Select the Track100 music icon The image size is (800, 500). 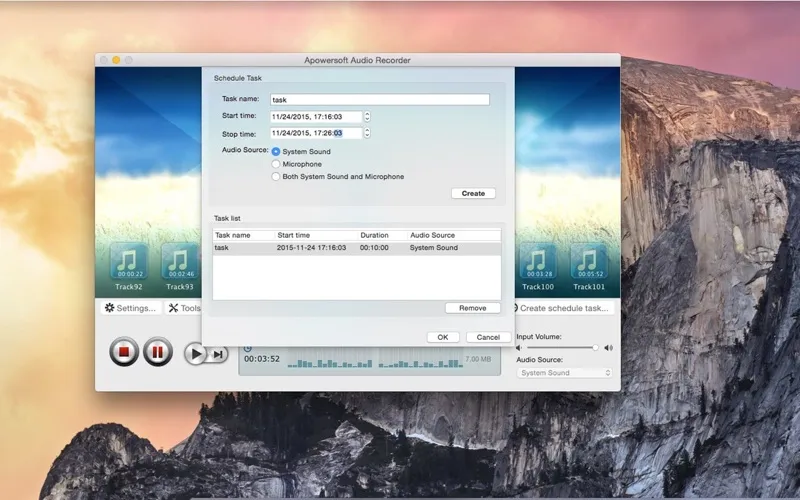(x=537, y=262)
